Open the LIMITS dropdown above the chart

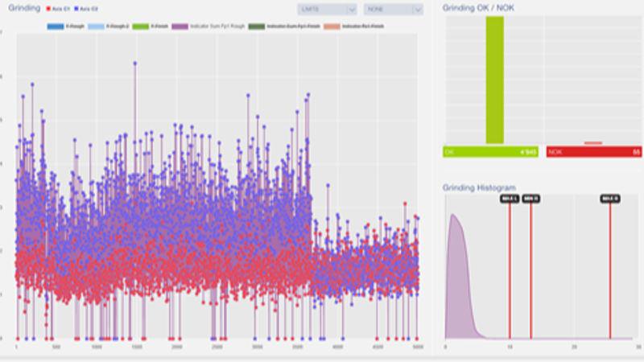pyautogui.click(x=327, y=10)
